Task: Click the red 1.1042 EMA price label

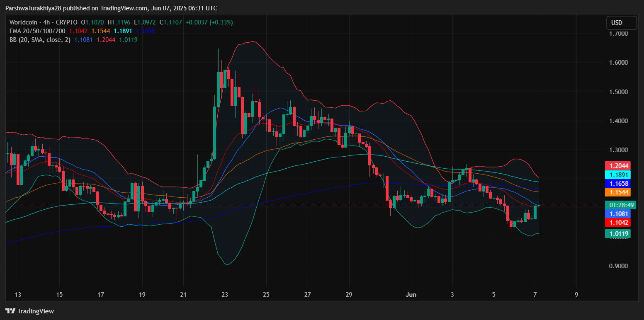Action: (617, 223)
